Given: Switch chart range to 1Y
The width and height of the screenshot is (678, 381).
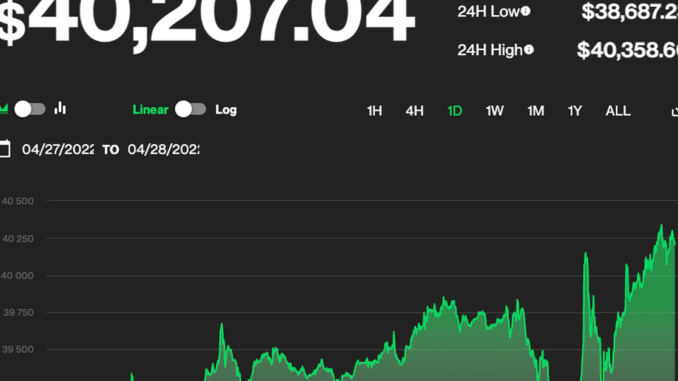Looking at the screenshot, I should tap(575, 111).
